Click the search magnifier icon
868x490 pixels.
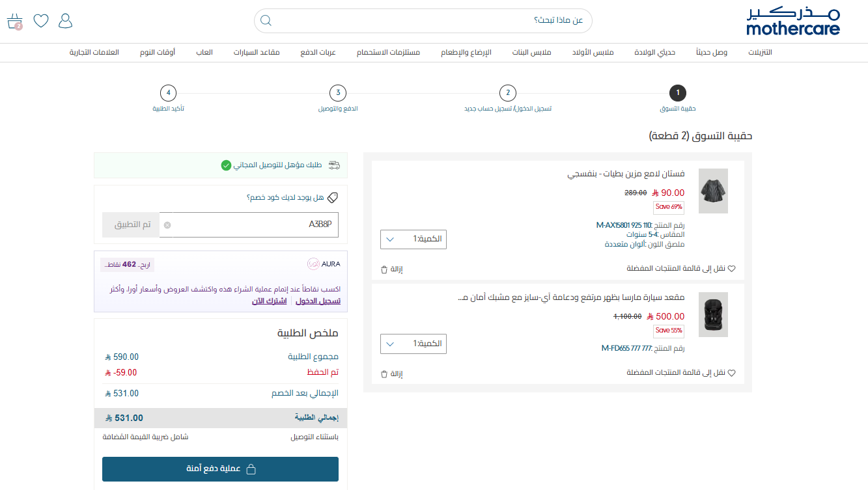[266, 20]
